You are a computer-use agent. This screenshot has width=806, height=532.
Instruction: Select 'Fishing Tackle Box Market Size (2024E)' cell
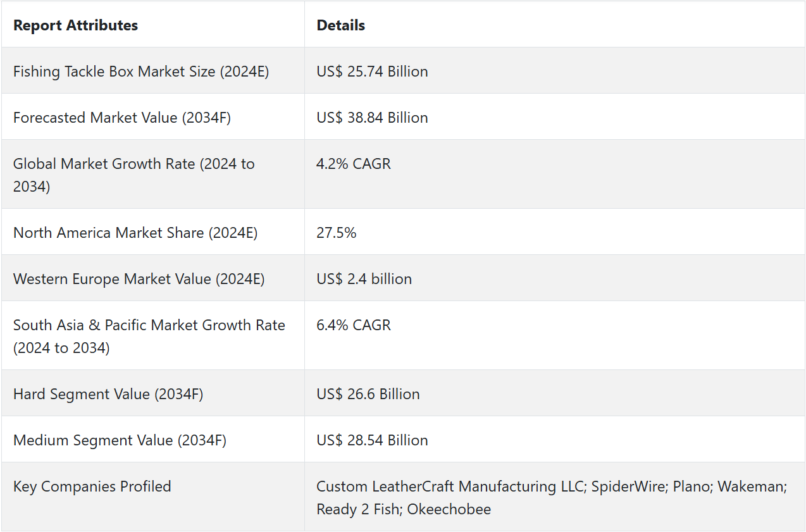pos(141,71)
